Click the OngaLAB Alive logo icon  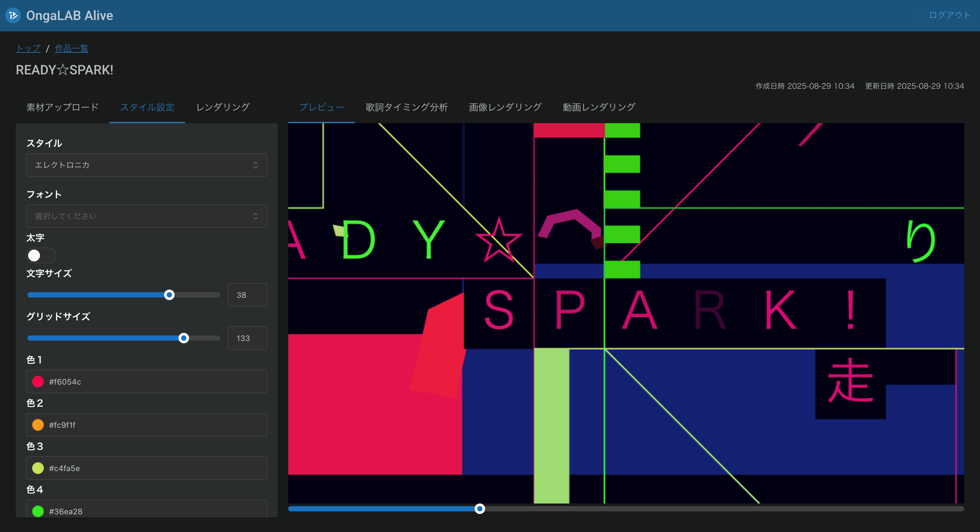[13, 15]
